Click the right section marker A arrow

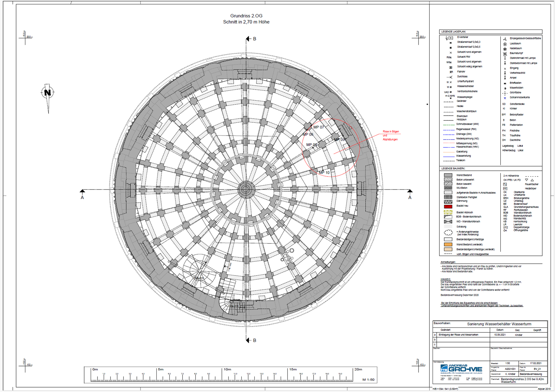(410, 191)
